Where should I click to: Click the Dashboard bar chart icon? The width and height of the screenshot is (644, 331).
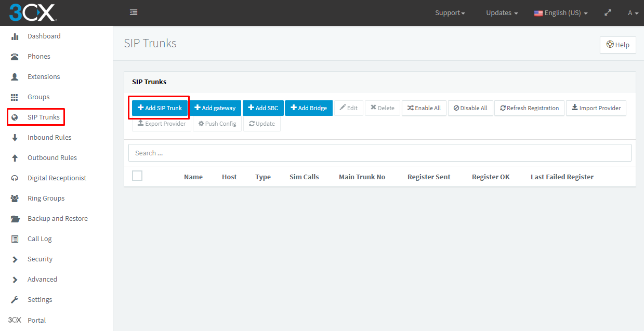tap(15, 36)
